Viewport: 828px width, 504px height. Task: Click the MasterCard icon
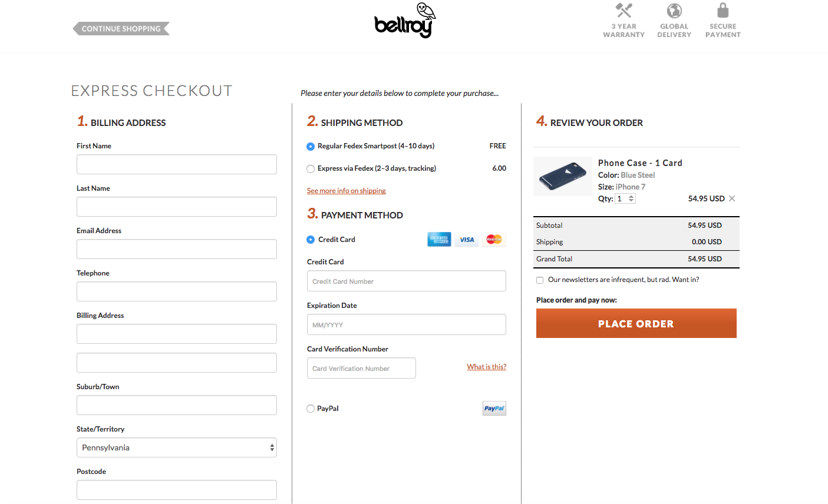[494, 240]
